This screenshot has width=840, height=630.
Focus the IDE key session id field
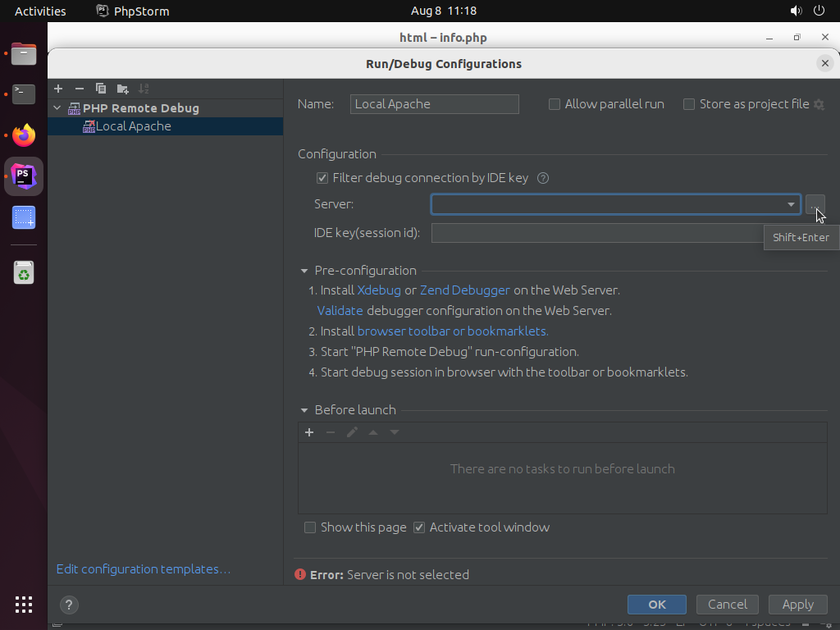click(597, 233)
